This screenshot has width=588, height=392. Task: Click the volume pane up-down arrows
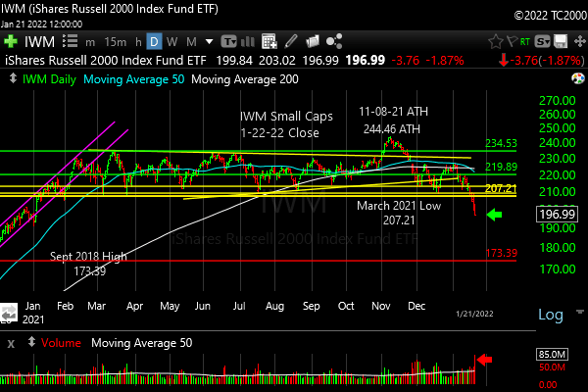coord(31,342)
